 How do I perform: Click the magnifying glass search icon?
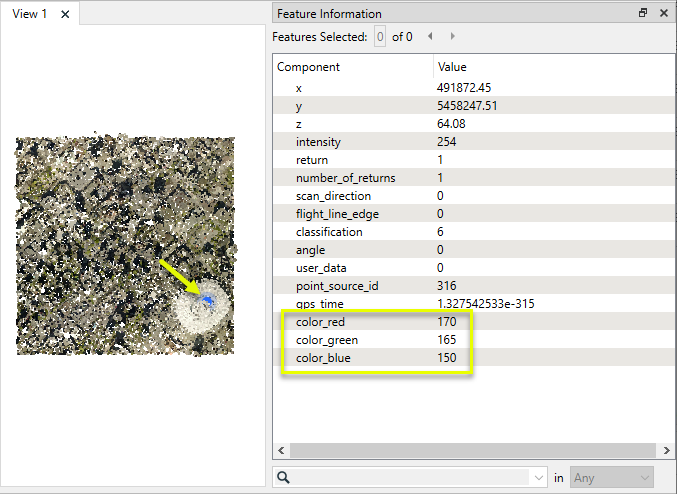[284, 478]
